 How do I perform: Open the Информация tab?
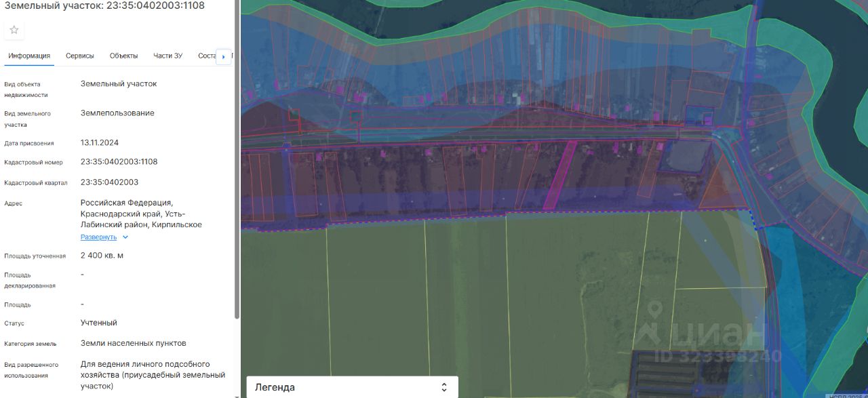[x=29, y=56]
